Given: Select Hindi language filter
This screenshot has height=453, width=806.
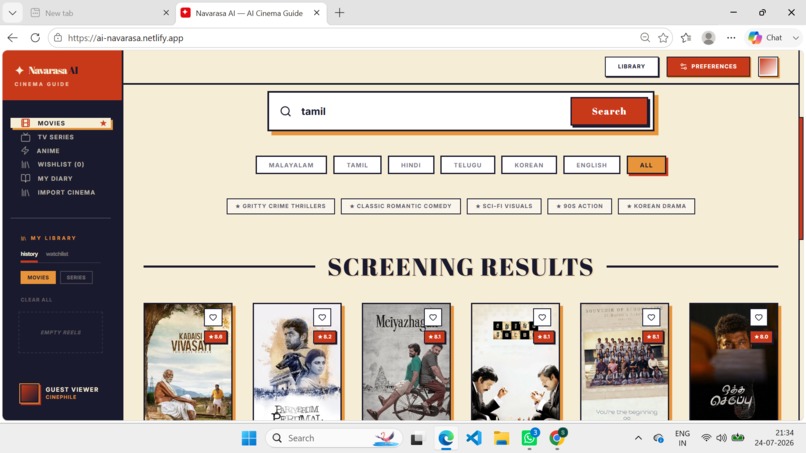Looking at the screenshot, I should coord(411,165).
